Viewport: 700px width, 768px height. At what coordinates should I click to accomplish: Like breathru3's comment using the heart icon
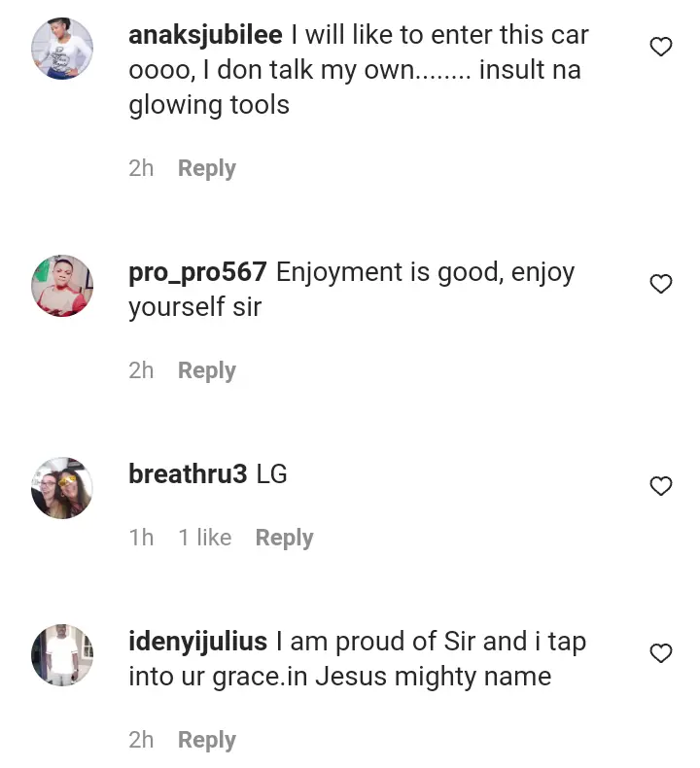click(661, 486)
